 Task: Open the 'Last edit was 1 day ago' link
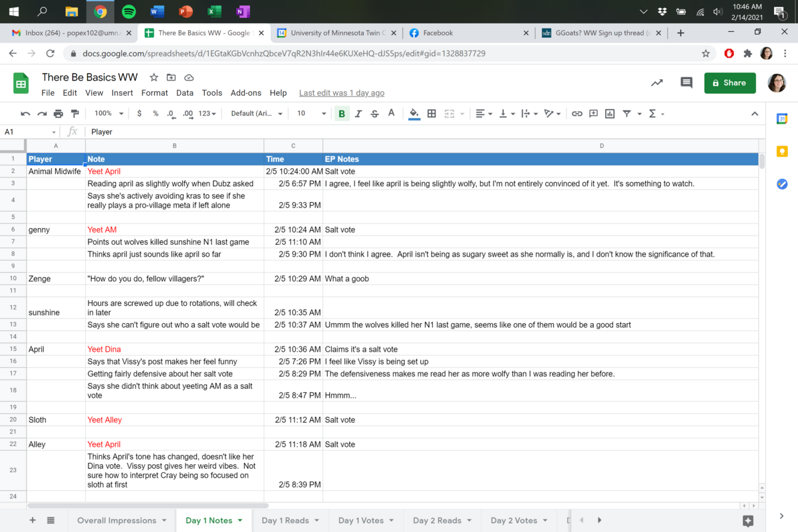pyautogui.click(x=341, y=93)
